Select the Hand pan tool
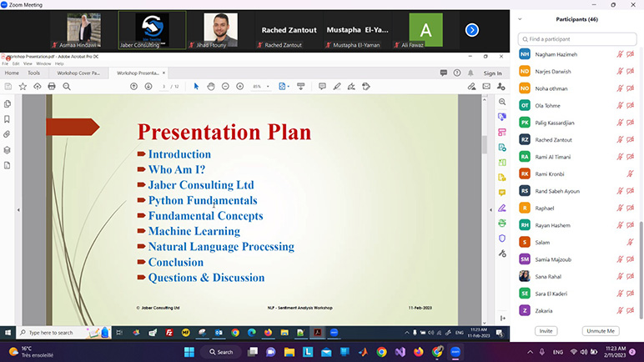The width and height of the screenshot is (644, 362). 211,86
